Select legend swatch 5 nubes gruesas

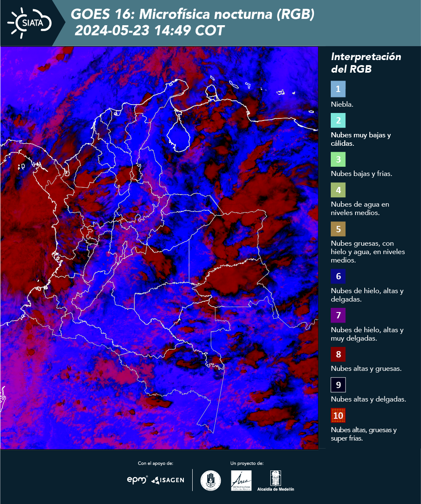coord(338,229)
